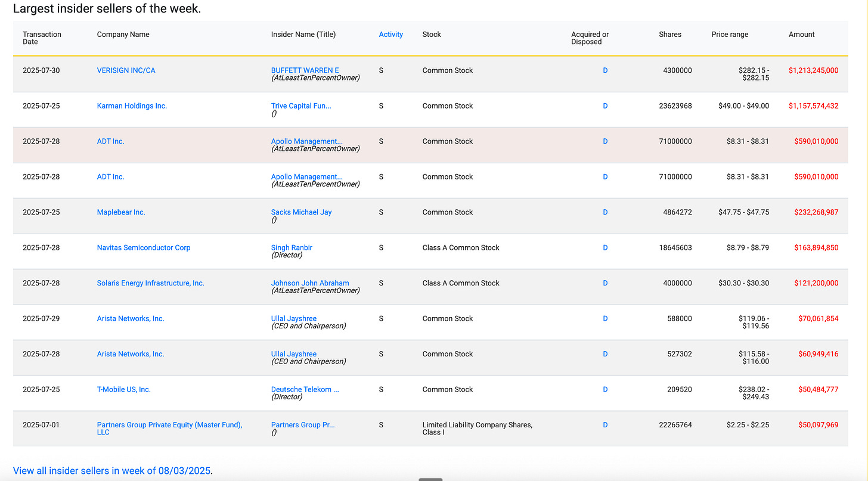Viewport: 868px width, 481px height.
Task: Open insider BUFFETT WARREN E link
Action: click(x=305, y=70)
